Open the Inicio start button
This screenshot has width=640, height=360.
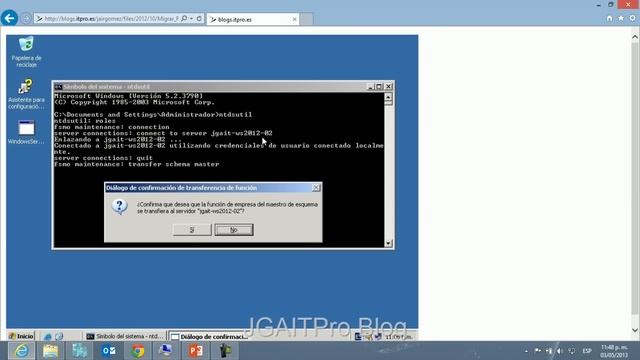21,336
